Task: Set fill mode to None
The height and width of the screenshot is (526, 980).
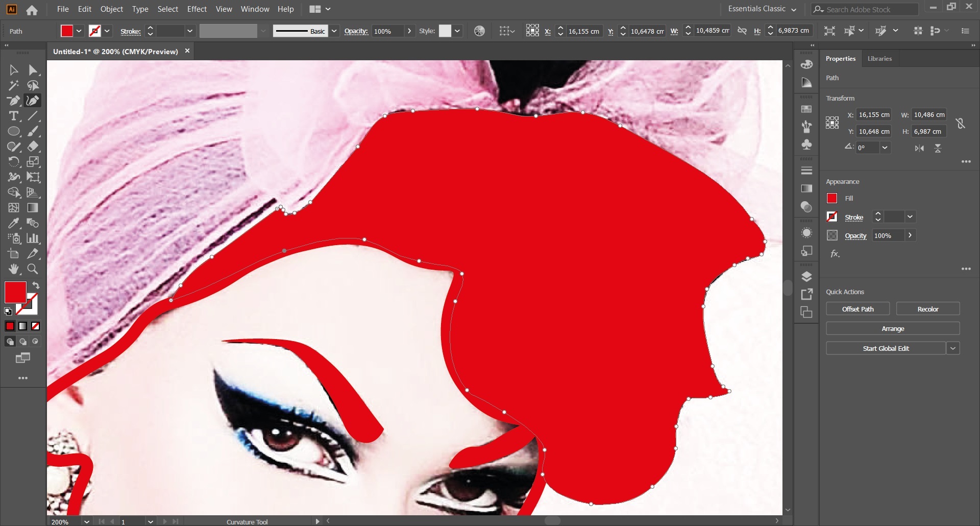Action: coord(36,326)
